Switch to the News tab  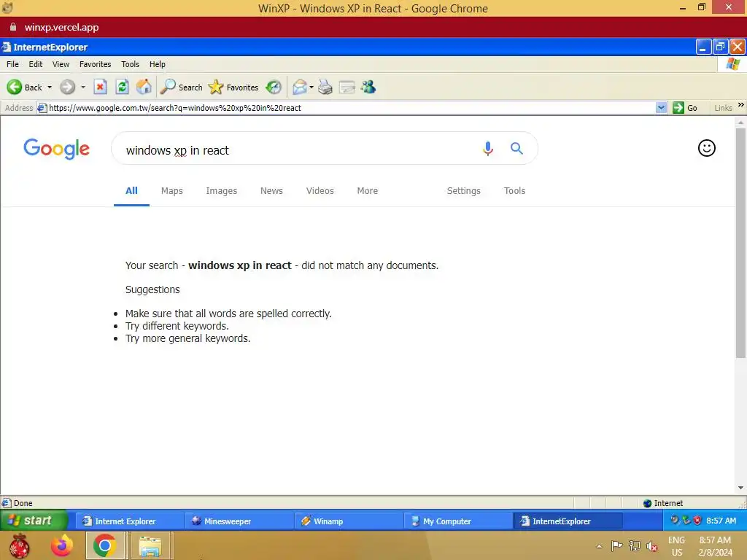click(271, 191)
